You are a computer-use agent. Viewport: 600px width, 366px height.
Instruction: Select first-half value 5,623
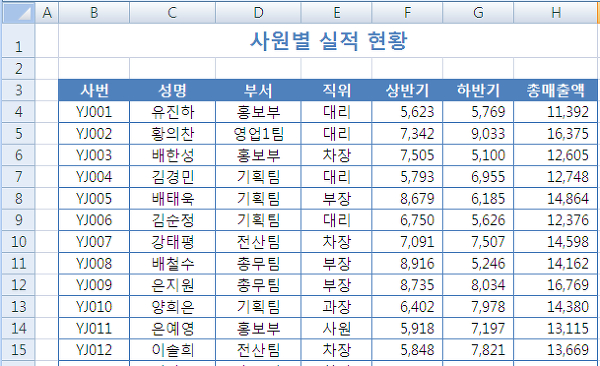pos(407,112)
